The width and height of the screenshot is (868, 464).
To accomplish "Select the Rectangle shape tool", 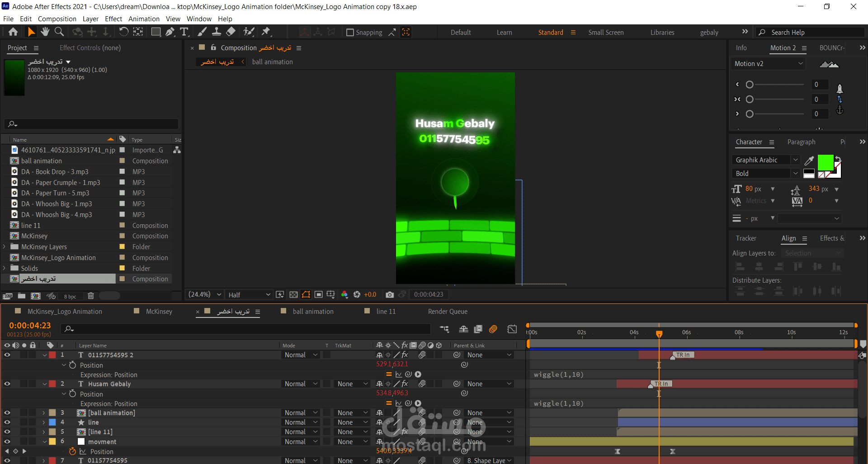I will click(156, 32).
